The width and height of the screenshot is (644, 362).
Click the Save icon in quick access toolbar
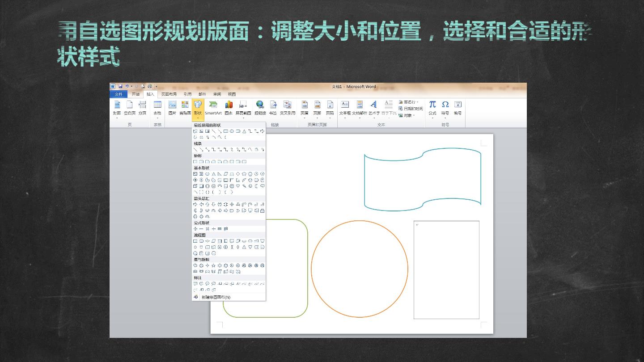120,86
